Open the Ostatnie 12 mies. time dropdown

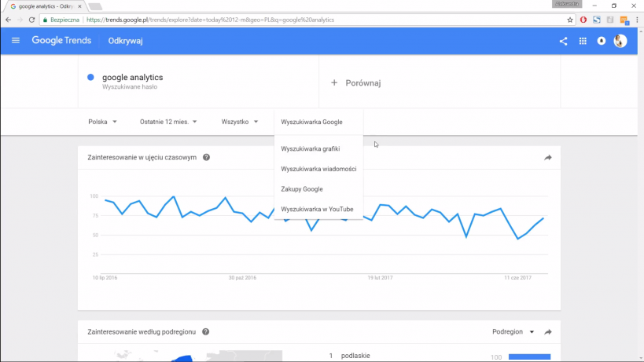pyautogui.click(x=168, y=122)
